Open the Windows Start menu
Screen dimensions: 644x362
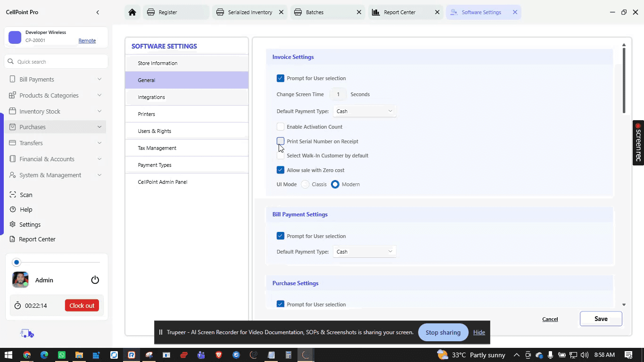click(9, 355)
